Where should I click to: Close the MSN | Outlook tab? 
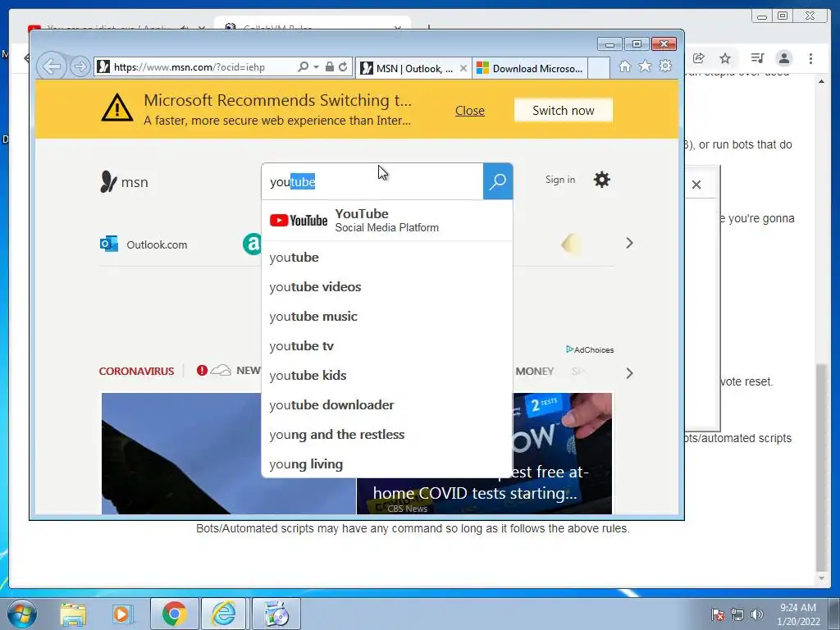(463, 69)
